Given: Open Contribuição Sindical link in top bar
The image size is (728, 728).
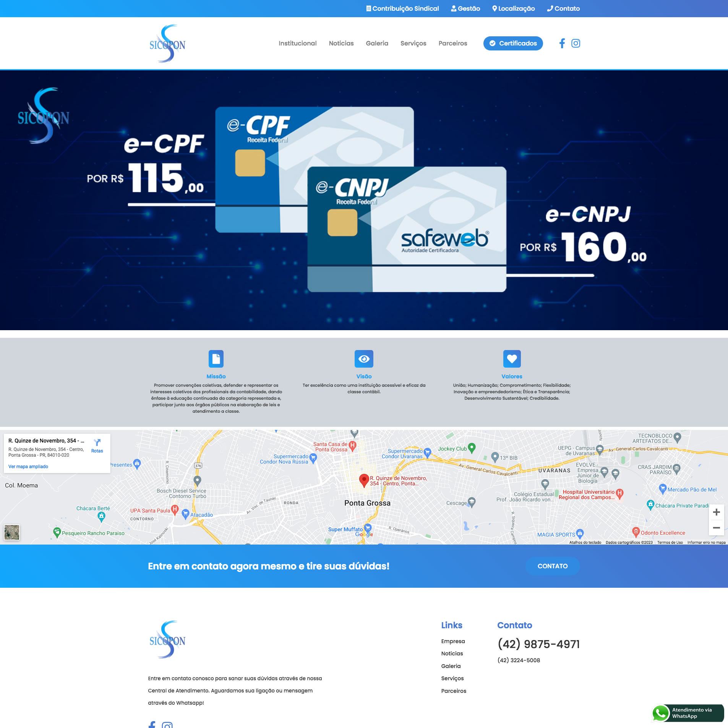Looking at the screenshot, I should pos(402,8).
